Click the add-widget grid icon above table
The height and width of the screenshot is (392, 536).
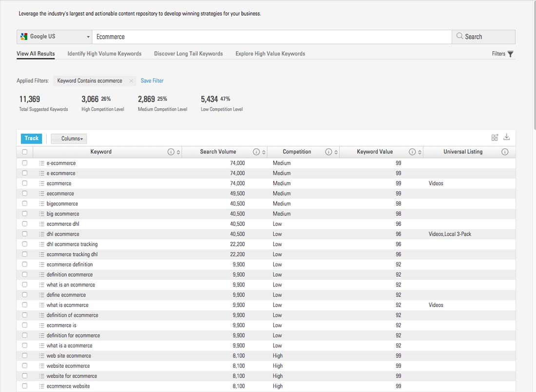pyautogui.click(x=495, y=138)
